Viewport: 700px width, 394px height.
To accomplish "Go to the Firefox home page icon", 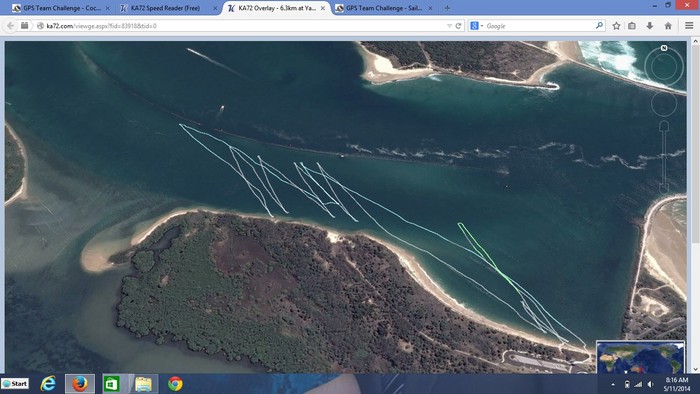I will [668, 26].
